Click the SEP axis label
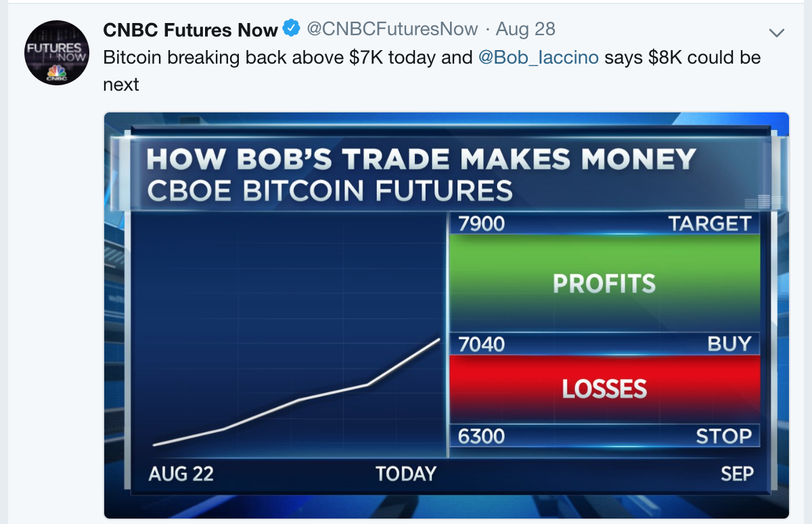This screenshot has width=812, height=524. click(x=737, y=473)
